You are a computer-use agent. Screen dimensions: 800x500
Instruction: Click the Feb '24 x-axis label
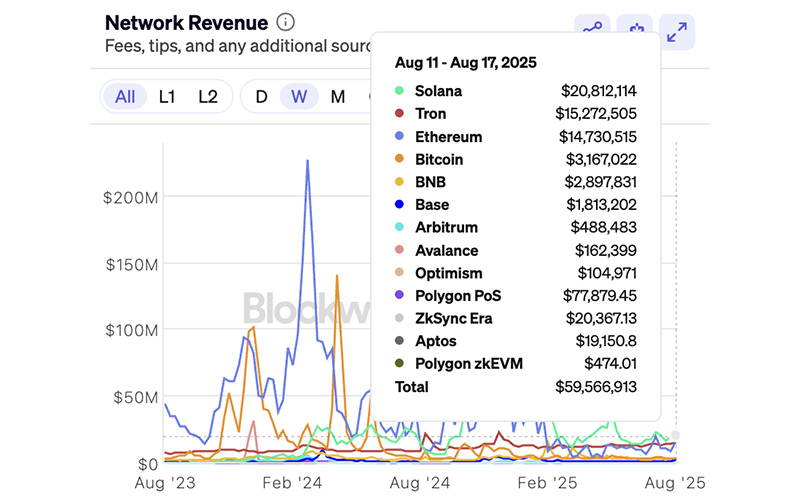pos(292,483)
